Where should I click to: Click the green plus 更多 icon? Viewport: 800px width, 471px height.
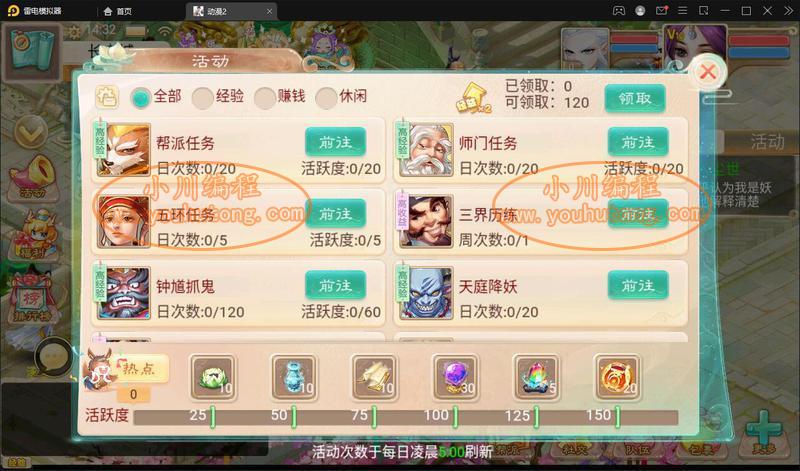click(x=764, y=432)
